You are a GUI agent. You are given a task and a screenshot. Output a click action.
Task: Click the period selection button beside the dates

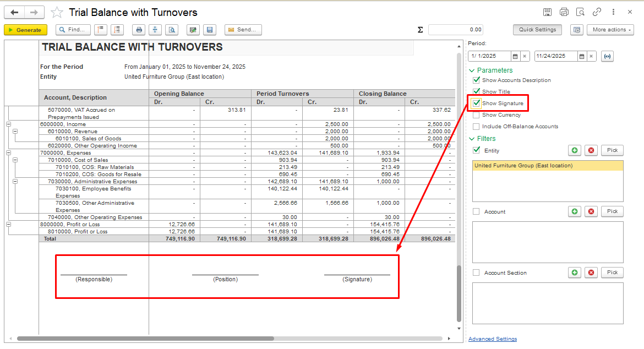[607, 56]
